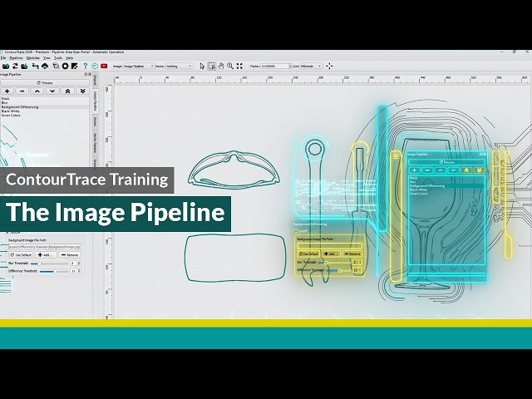Screen dimensions: 532x399
Task: Click the Factor value field
Action: pyautogui.click(x=275, y=66)
